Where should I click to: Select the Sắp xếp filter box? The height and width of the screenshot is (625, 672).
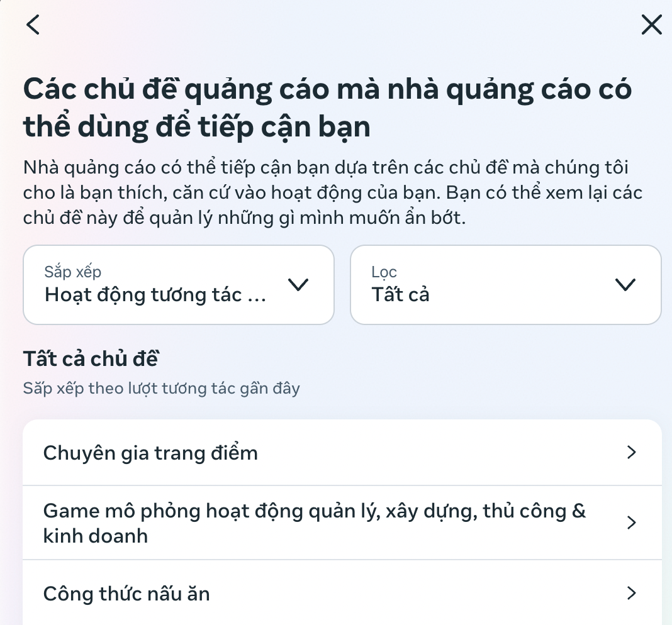[179, 284]
